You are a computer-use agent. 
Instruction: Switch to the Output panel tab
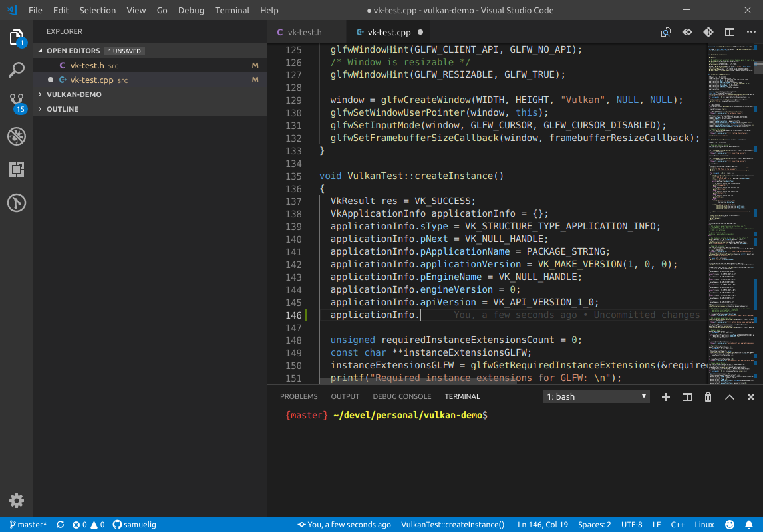pos(345,397)
